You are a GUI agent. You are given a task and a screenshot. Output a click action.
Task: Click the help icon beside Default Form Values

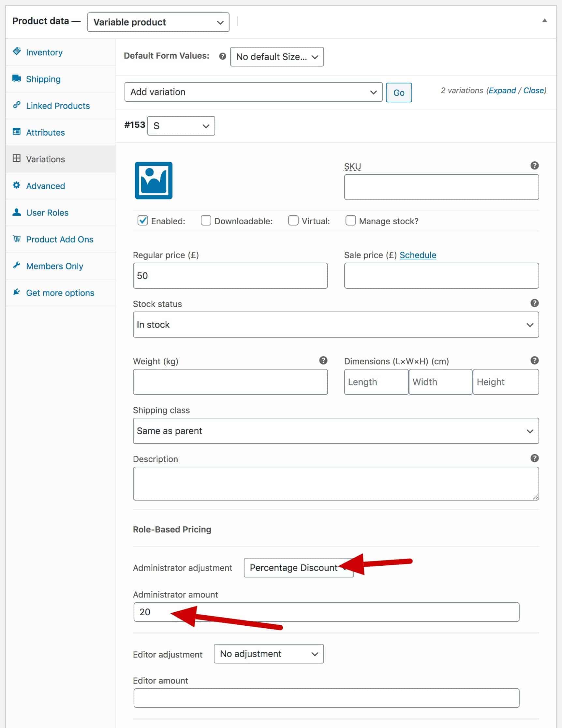pos(222,56)
